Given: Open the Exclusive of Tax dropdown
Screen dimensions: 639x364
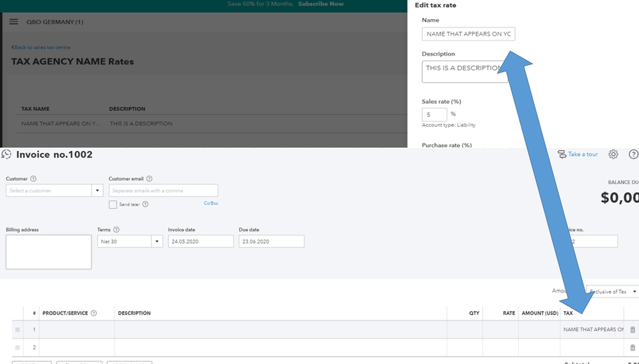Looking at the screenshot, I should click(x=612, y=292).
